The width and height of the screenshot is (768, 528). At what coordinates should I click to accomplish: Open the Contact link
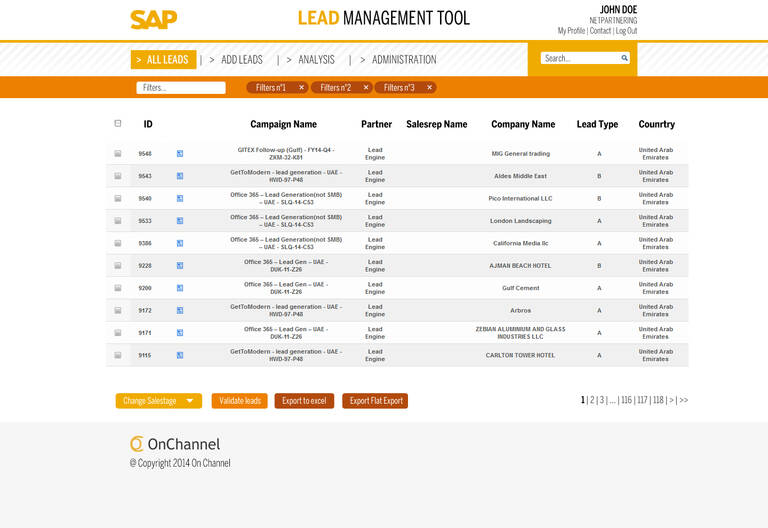600,31
